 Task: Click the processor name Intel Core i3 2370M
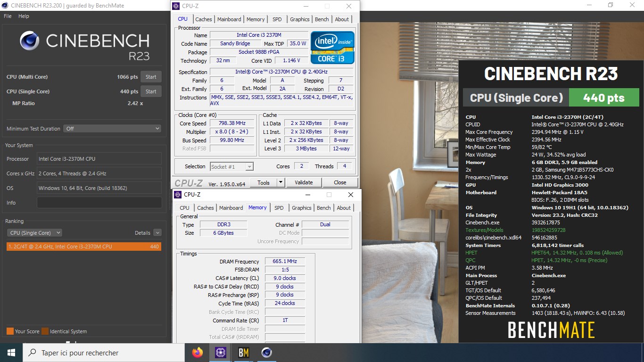pyautogui.click(x=259, y=35)
